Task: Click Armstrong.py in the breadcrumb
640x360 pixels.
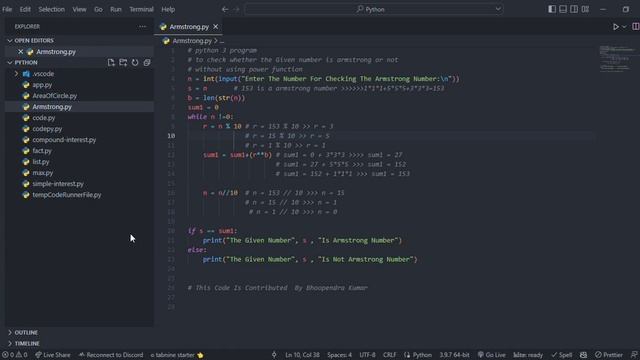Action: coord(192,41)
